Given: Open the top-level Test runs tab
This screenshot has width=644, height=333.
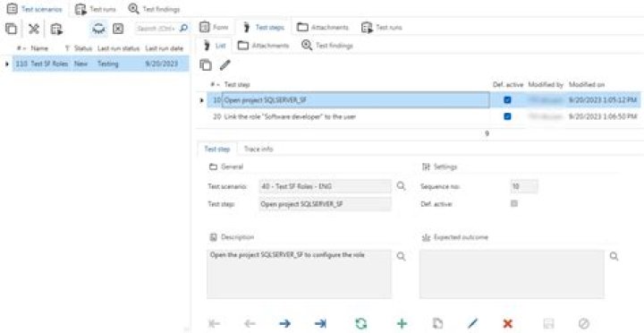Looking at the screenshot, I should 96,9.
